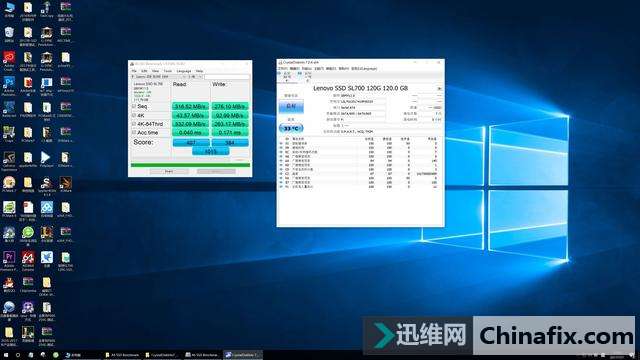Open the Language menu in AS SSD Benchmark
The width and height of the screenshot is (640, 360).
click(184, 71)
